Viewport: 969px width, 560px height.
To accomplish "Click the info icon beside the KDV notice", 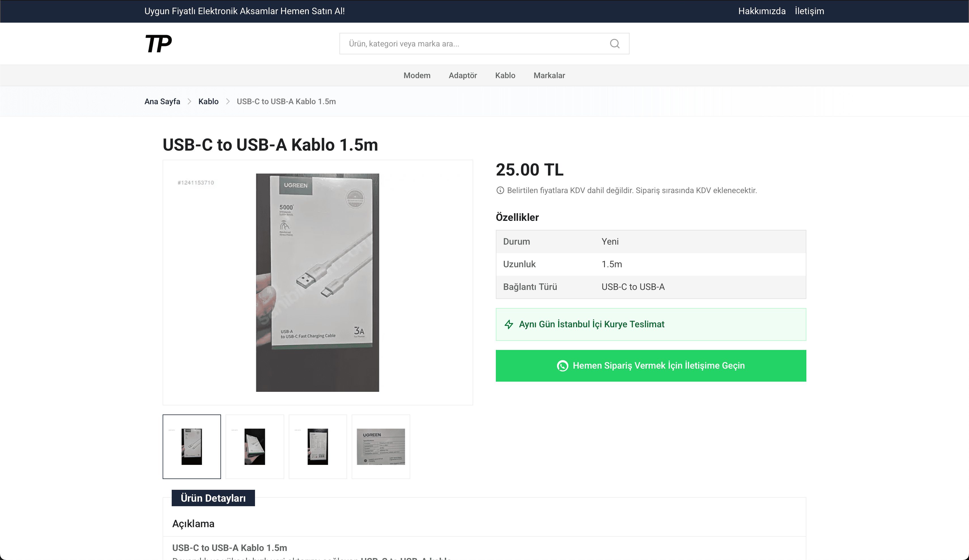I will (x=500, y=190).
